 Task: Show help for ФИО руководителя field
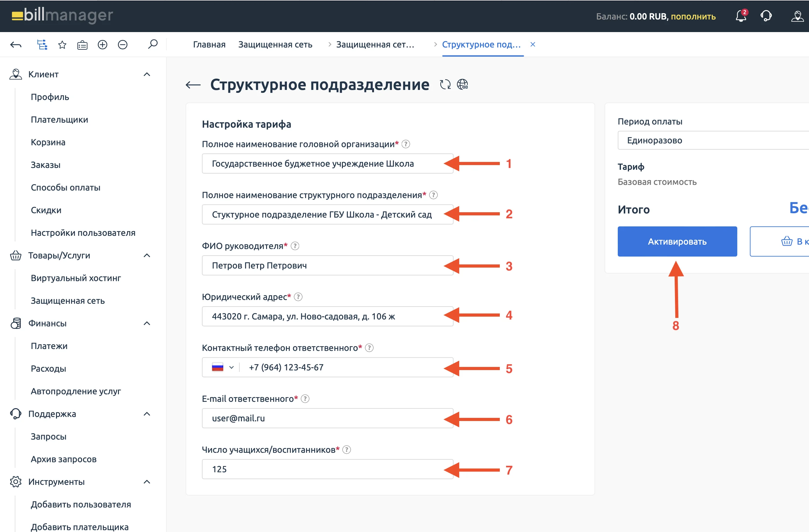point(295,246)
